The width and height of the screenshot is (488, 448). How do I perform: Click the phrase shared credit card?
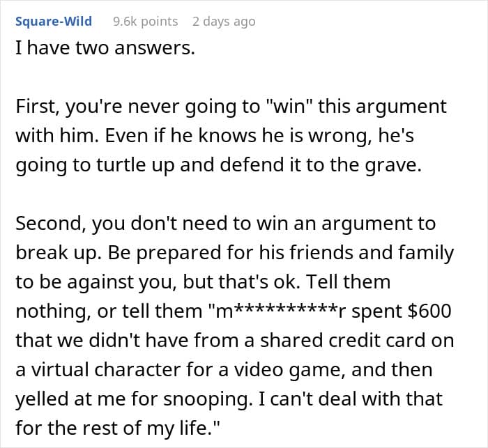[342, 341]
